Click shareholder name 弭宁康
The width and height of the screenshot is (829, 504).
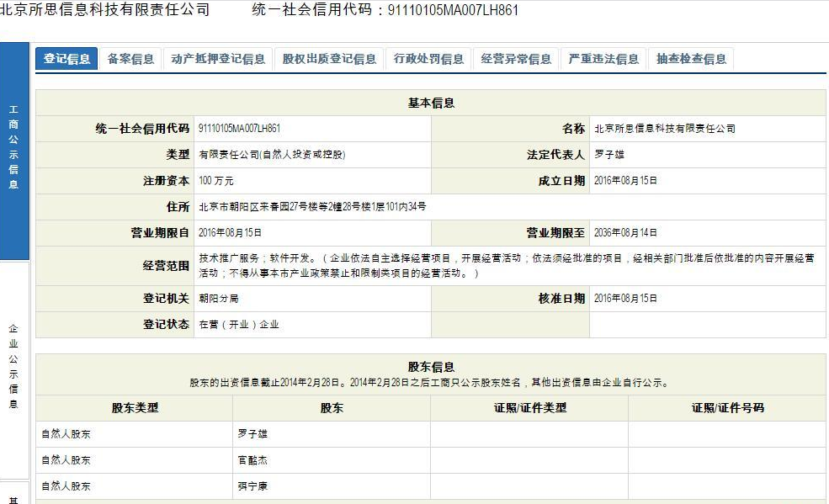click(252, 486)
